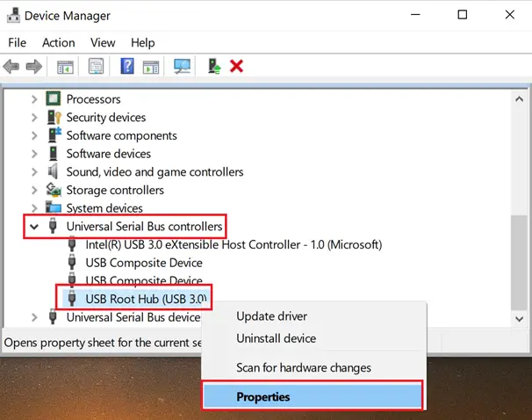Expand the Processors category
The image size is (532, 420).
point(34,99)
